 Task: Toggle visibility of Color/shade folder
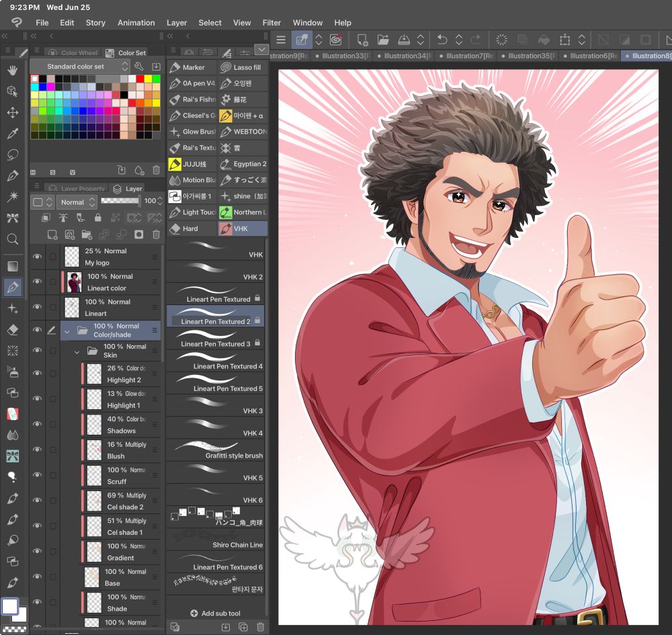pos(37,329)
